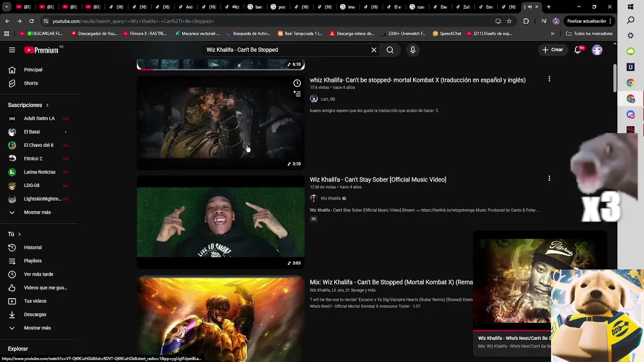Viewport: 644px width, 362px height.
Task: Open the Wiz Khalifa channel name
Action: [331, 199]
